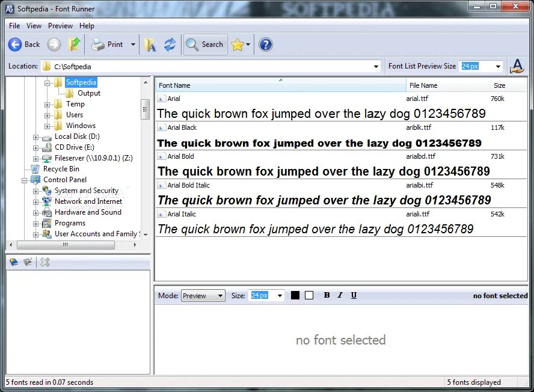Go up one folder level icon

[x=74, y=44]
